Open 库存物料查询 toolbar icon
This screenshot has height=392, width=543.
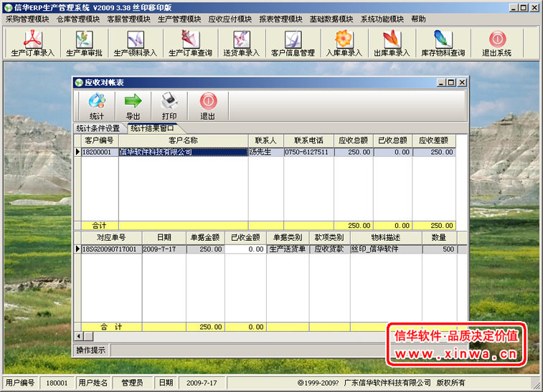coord(443,43)
